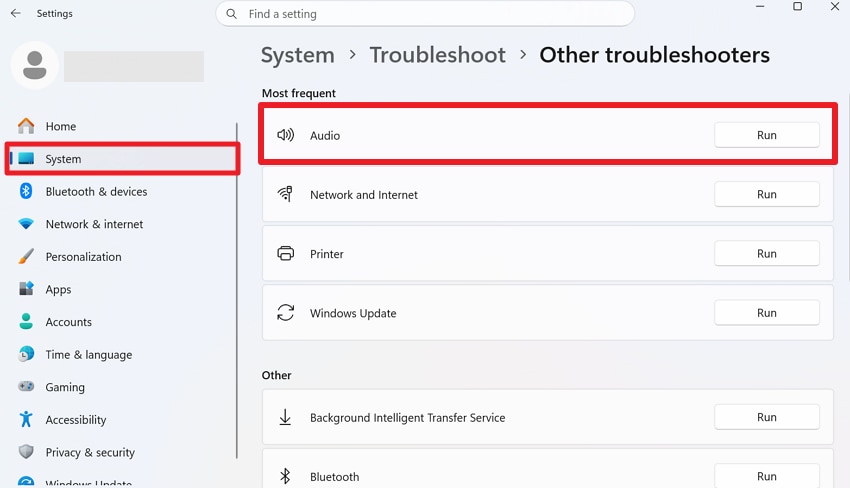
Task: Go back to System breadcrumb
Action: tap(298, 55)
